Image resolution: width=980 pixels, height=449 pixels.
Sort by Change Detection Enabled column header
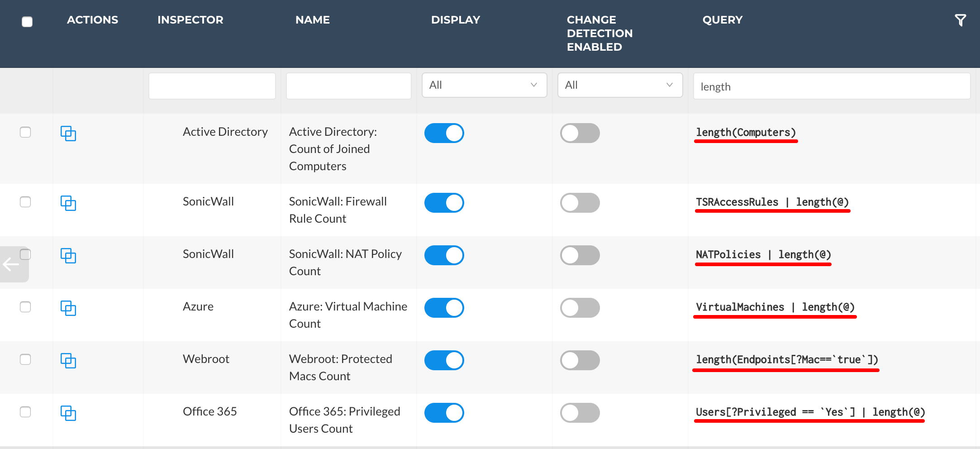[600, 33]
